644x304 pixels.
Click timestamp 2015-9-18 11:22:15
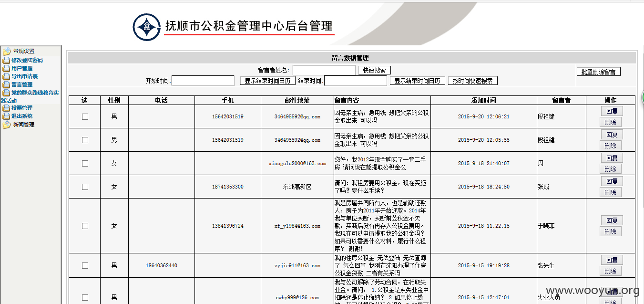[484, 226]
